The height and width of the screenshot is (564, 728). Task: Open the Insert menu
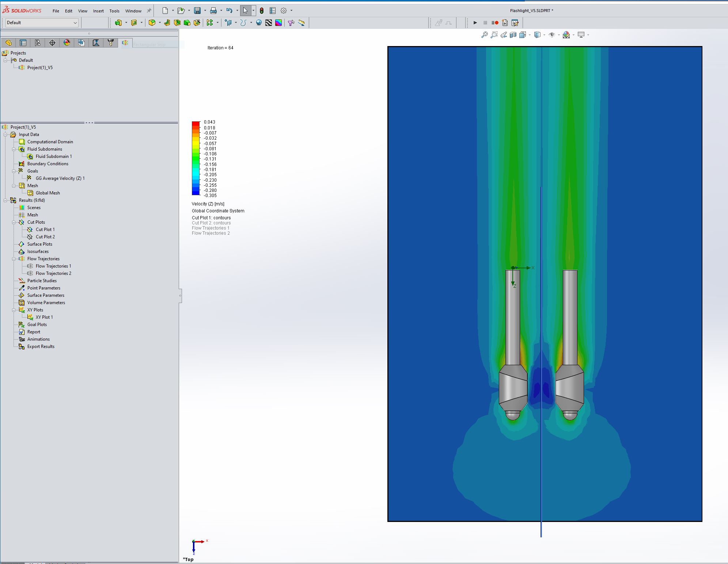pos(98,11)
